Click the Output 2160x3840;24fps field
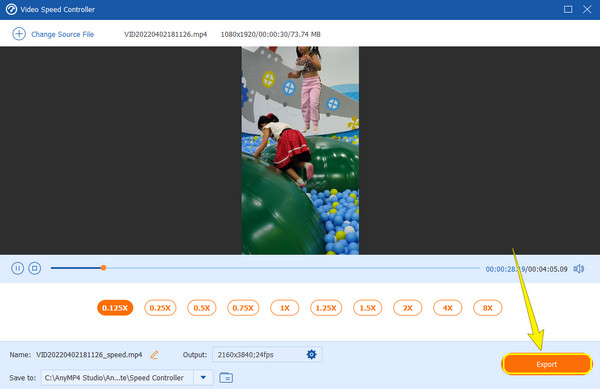Image resolution: width=600 pixels, height=389 pixels. [267, 355]
